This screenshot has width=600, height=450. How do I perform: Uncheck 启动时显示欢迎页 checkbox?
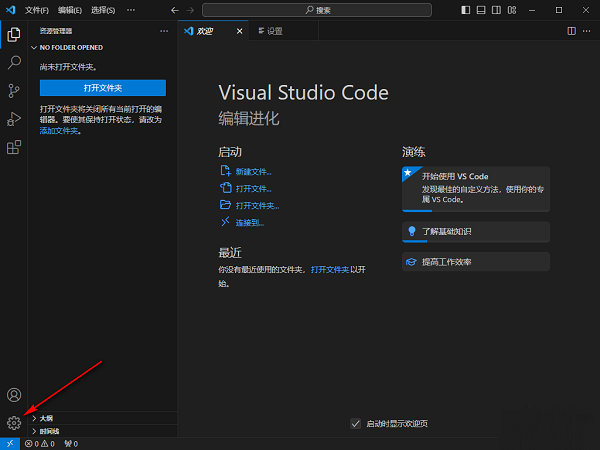click(356, 424)
